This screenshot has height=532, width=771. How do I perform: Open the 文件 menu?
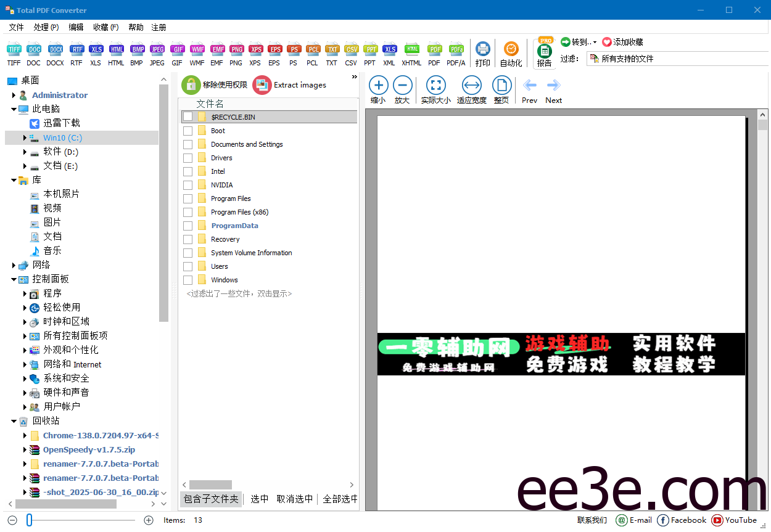pyautogui.click(x=16, y=27)
